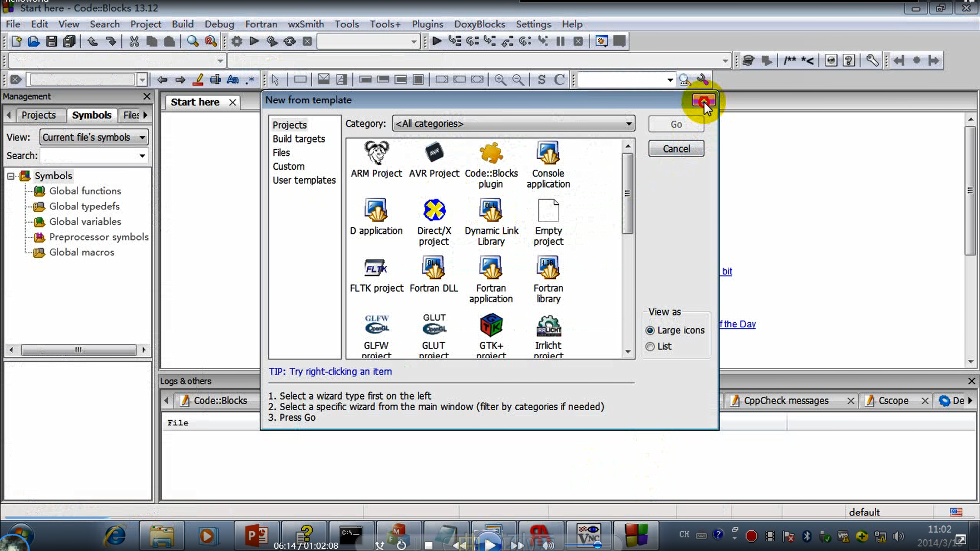
Task: Open the Category all categories dropdown
Action: (513, 124)
